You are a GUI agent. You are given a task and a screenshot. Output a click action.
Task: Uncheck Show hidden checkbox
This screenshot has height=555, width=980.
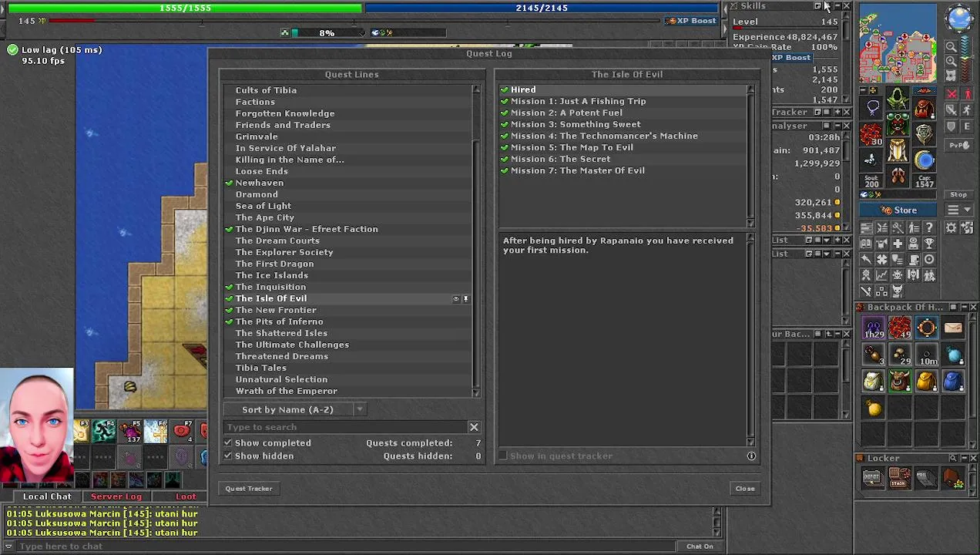click(228, 456)
